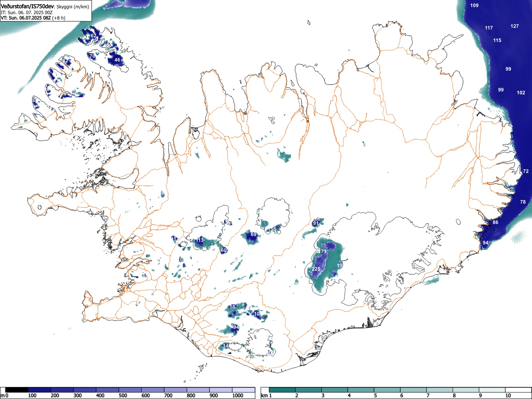
Task: Click the 1000 label on the meter legend
Action: [x=238, y=396]
